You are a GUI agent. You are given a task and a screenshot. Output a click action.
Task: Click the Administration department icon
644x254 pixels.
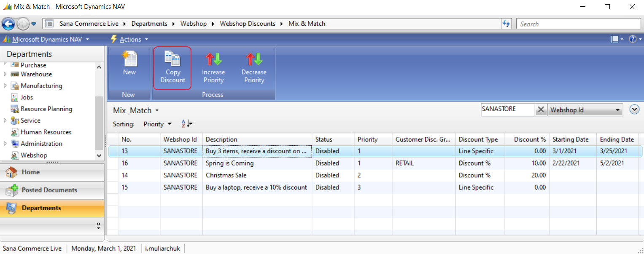(15, 144)
